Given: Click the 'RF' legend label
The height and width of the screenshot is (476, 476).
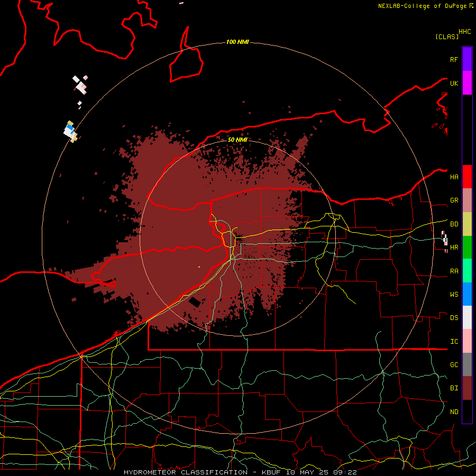Looking at the screenshot, I should pyautogui.click(x=454, y=59).
